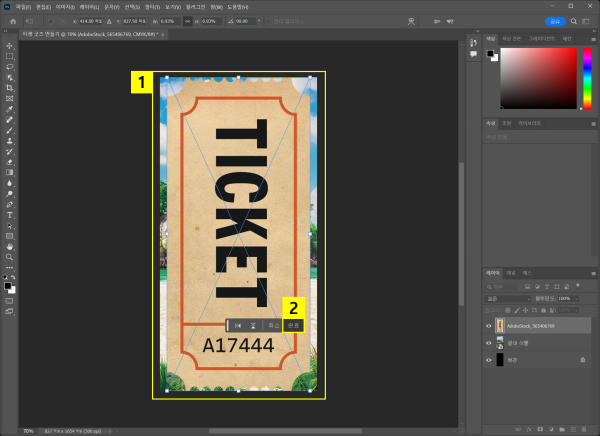Toggle visibility of the black bottom layer
This screenshot has width=600, height=436.
[488, 358]
